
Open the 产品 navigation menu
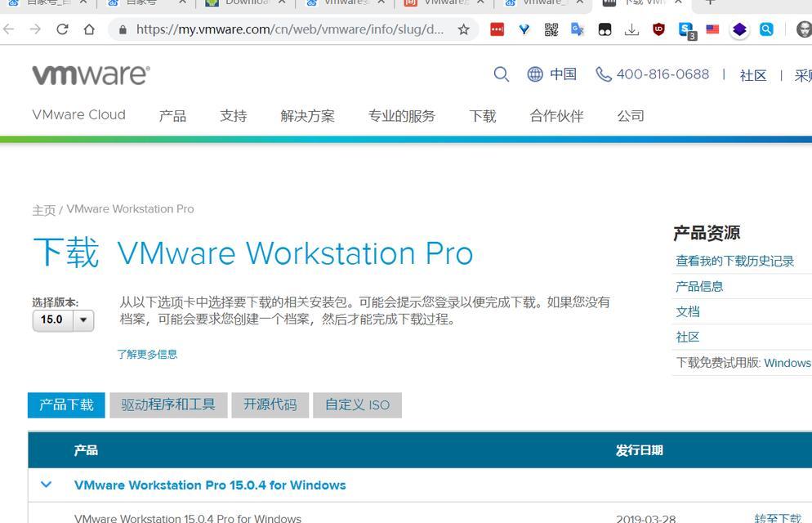(x=172, y=115)
